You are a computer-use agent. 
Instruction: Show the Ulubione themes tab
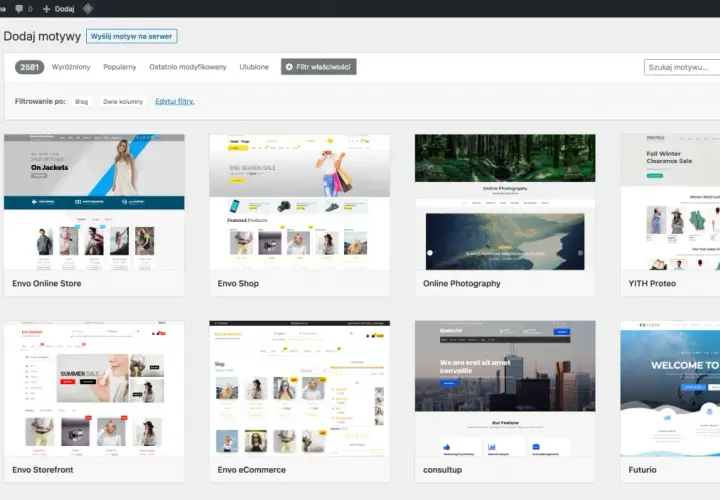254,67
